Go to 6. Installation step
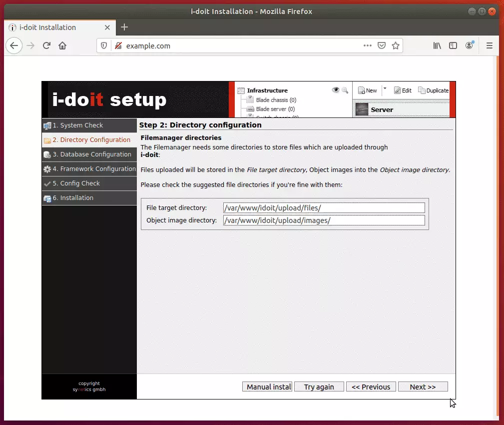 (89, 198)
